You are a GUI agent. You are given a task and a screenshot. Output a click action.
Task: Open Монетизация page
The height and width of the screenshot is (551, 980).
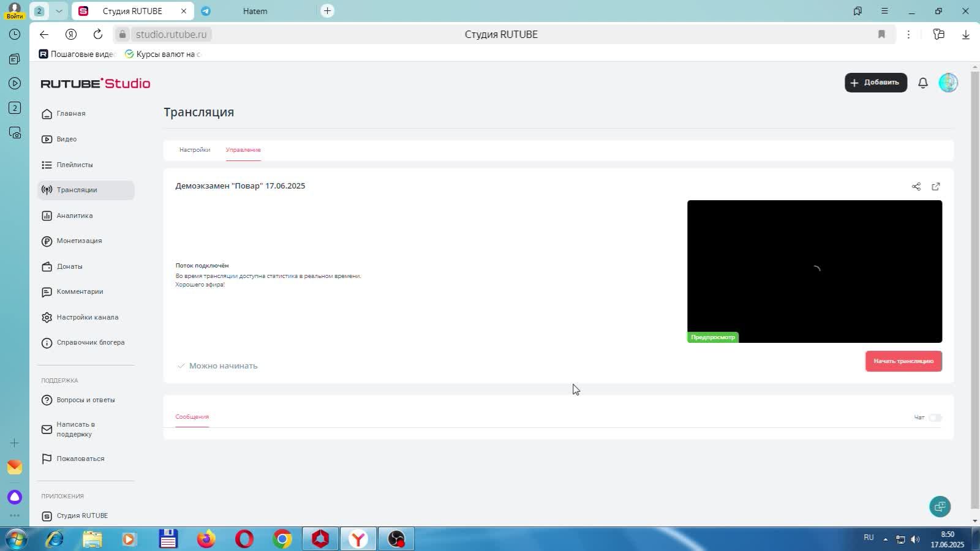tap(86, 241)
